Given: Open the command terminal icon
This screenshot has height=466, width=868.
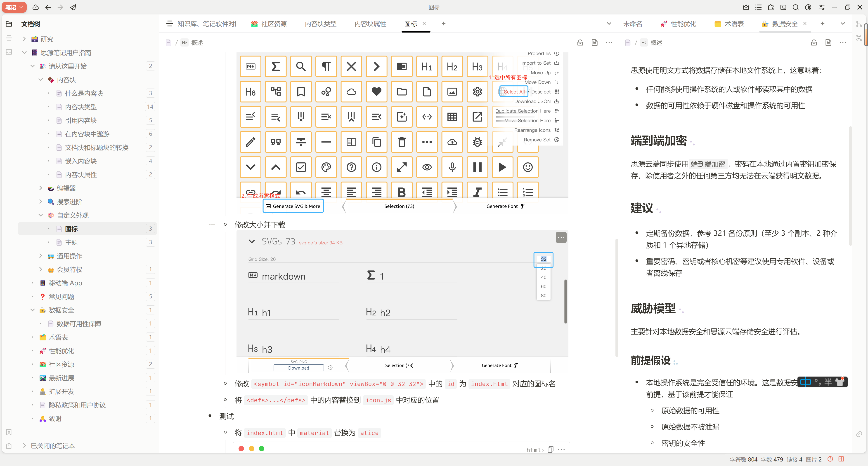Looking at the screenshot, I should (x=783, y=7).
